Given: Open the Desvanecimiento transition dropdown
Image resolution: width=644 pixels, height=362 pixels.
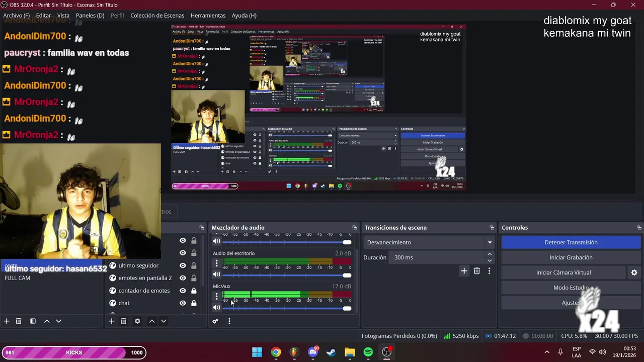Looking at the screenshot, I should (x=429, y=242).
